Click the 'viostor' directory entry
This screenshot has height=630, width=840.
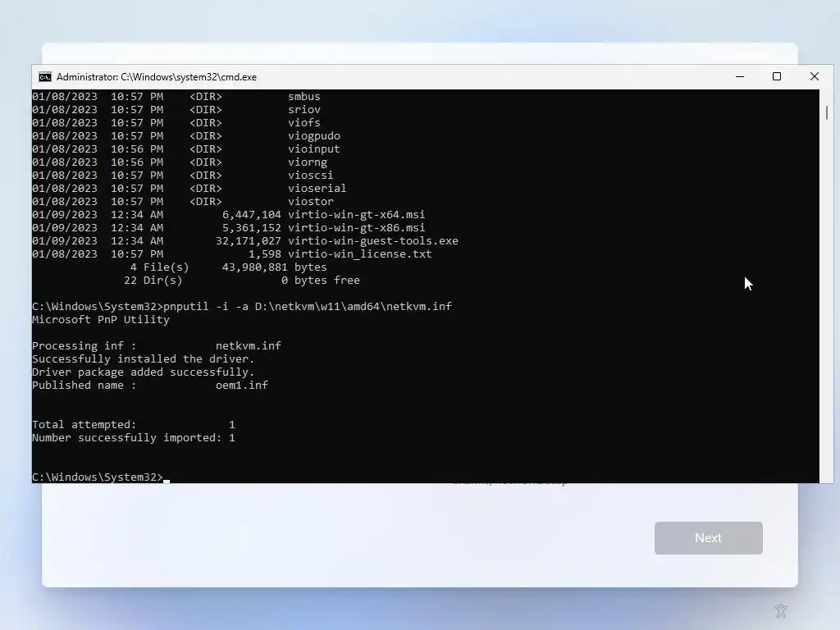(311, 202)
